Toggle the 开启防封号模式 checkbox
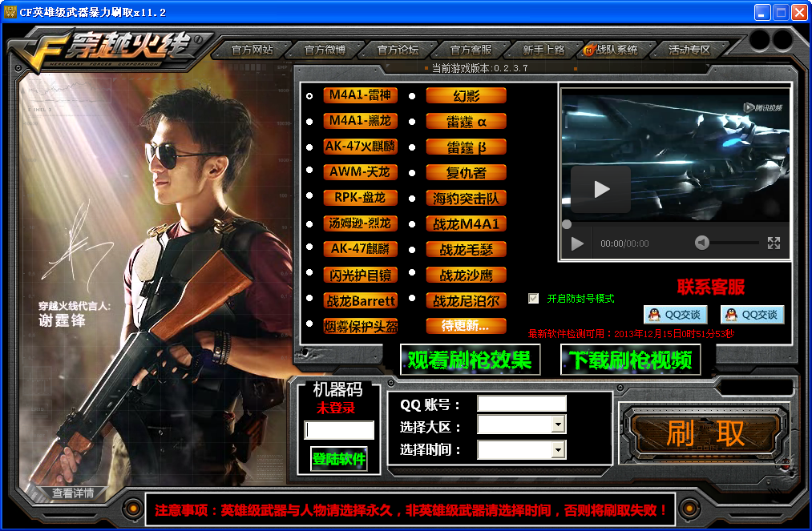Image resolution: width=812 pixels, height=531 pixels. click(x=533, y=298)
